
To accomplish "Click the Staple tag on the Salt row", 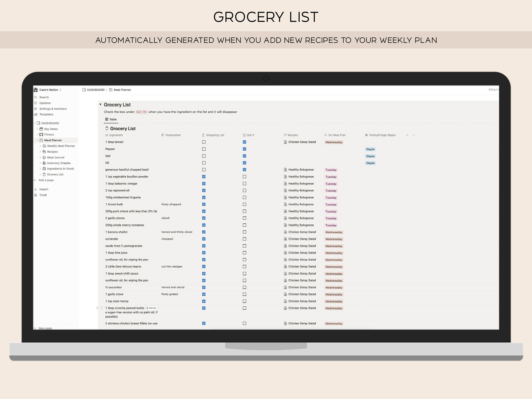I will pos(370,156).
